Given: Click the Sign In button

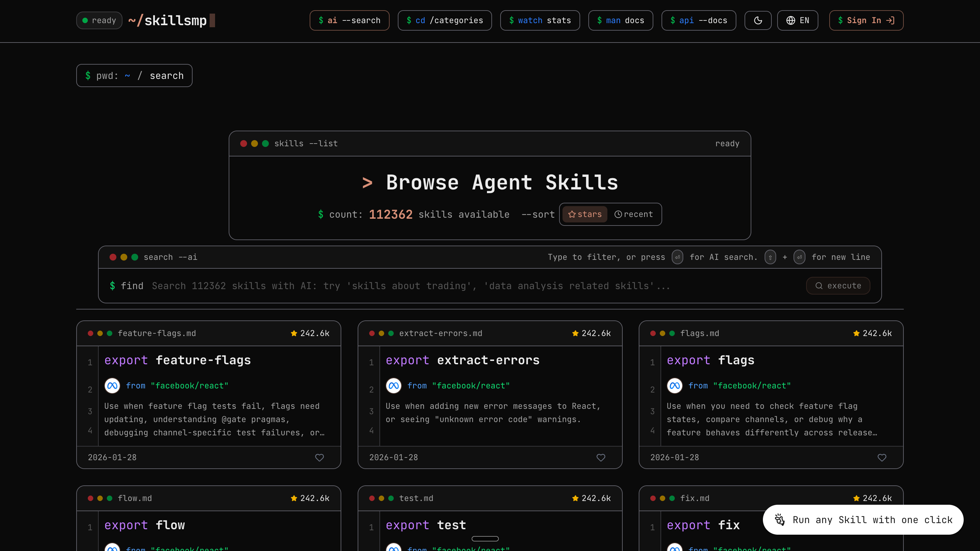Looking at the screenshot, I should pyautogui.click(x=866, y=20).
